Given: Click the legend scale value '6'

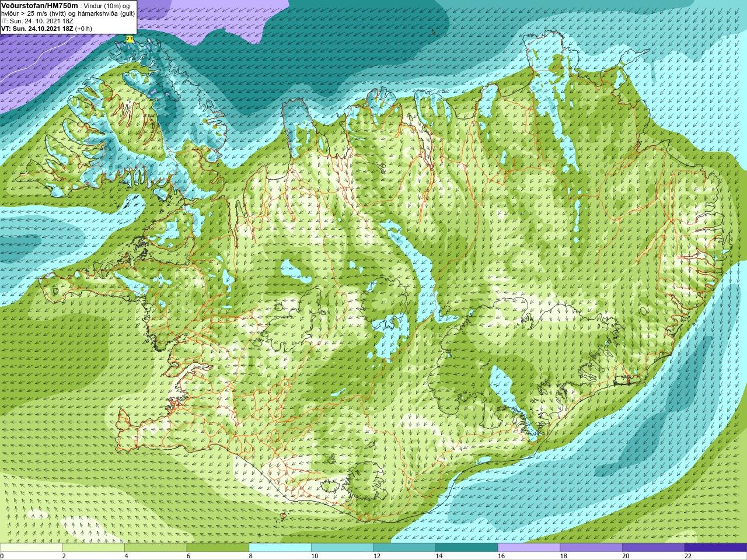Looking at the screenshot, I should click(x=189, y=556).
